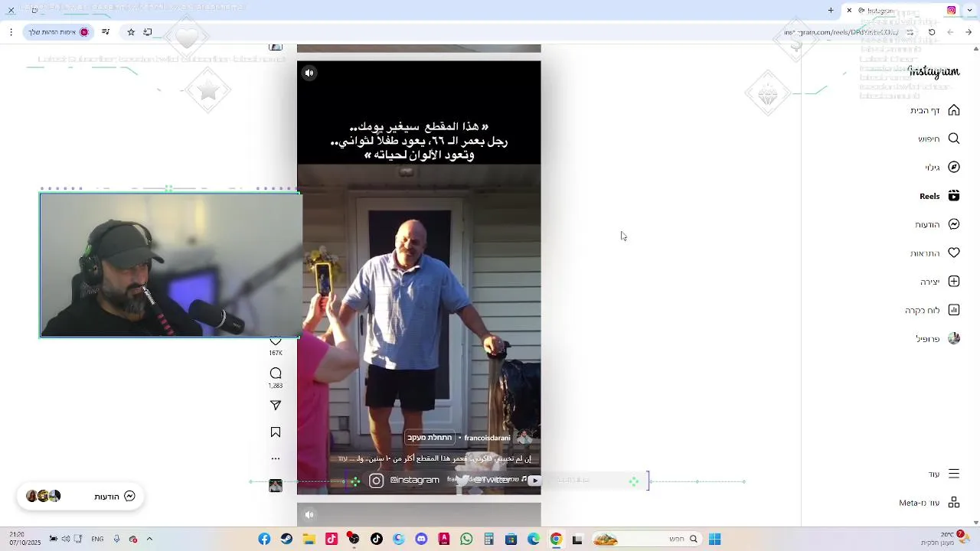This screenshot has height=551, width=980.
Task: Go back in Chrome history
Action: (x=969, y=32)
